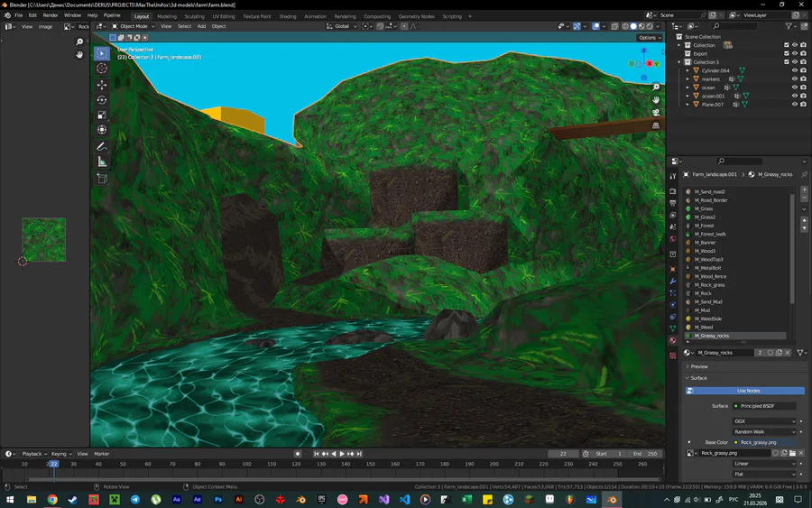Open the Object Mode dropdown

pos(134,26)
